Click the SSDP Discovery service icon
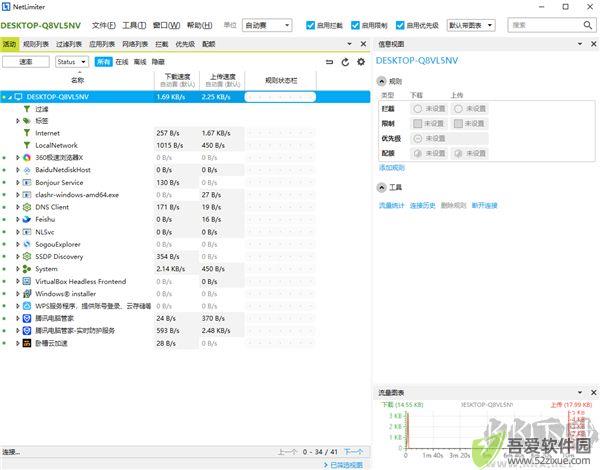Viewport: 600px width, 470px height. coord(27,256)
